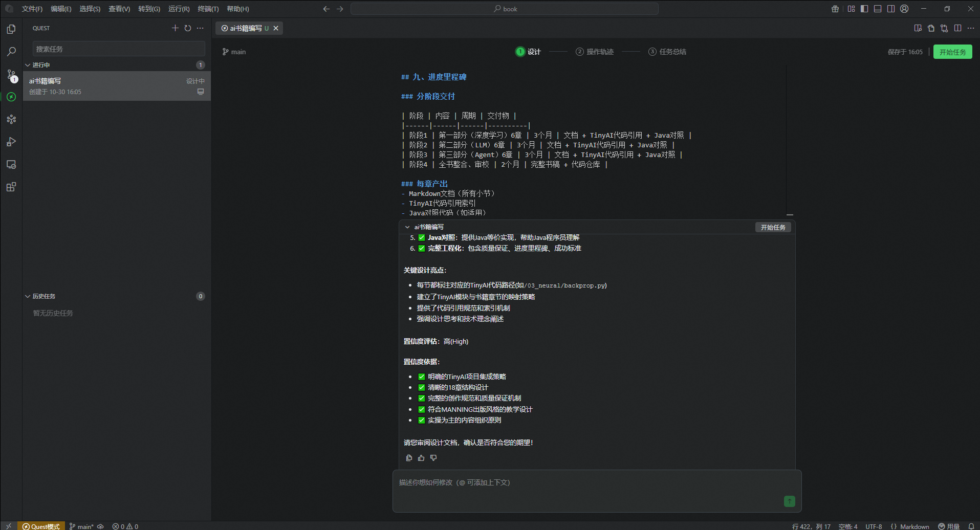Toggle the secondary sidebar visibility

coord(891,9)
